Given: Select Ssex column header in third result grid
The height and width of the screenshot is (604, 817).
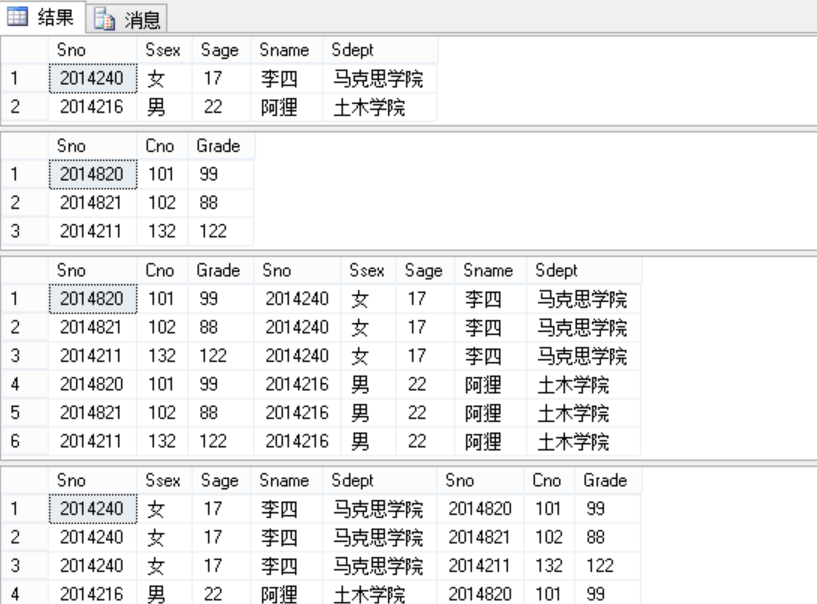Looking at the screenshot, I should [x=369, y=270].
